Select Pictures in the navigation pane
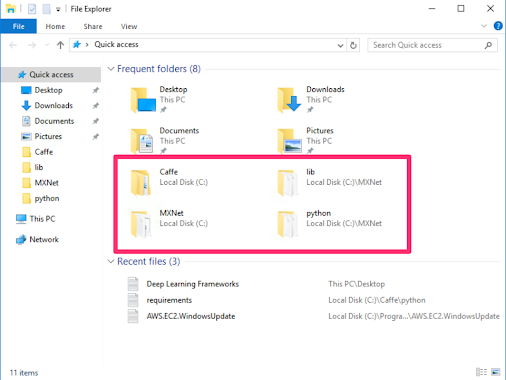Screen dimensions: 506x380 point(48,136)
